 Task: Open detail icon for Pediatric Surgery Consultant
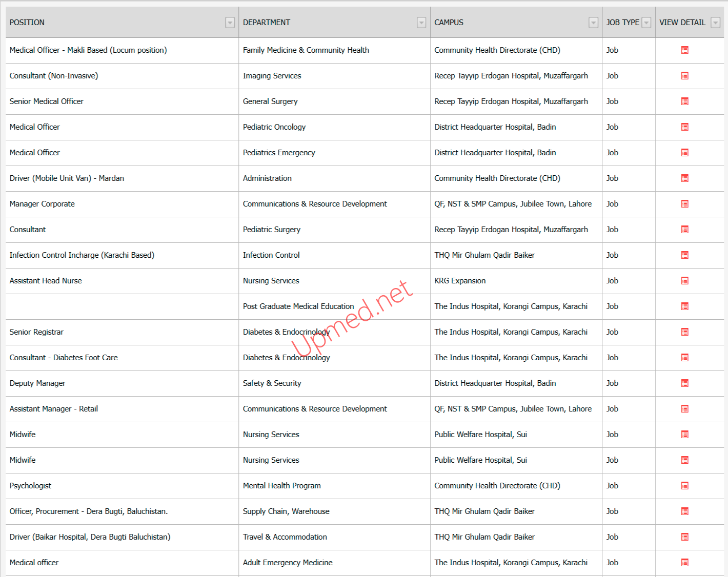[x=684, y=230]
